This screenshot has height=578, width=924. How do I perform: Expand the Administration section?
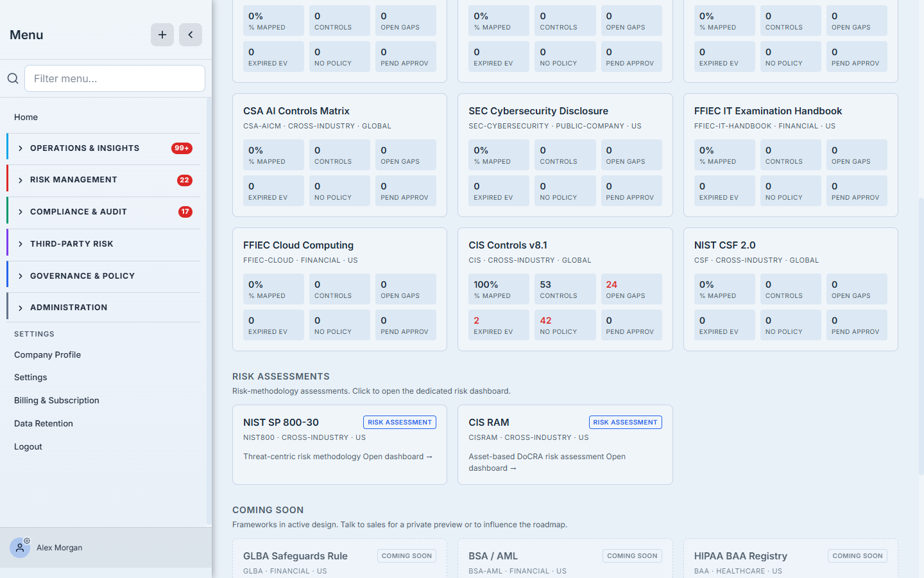click(x=103, y=308)
